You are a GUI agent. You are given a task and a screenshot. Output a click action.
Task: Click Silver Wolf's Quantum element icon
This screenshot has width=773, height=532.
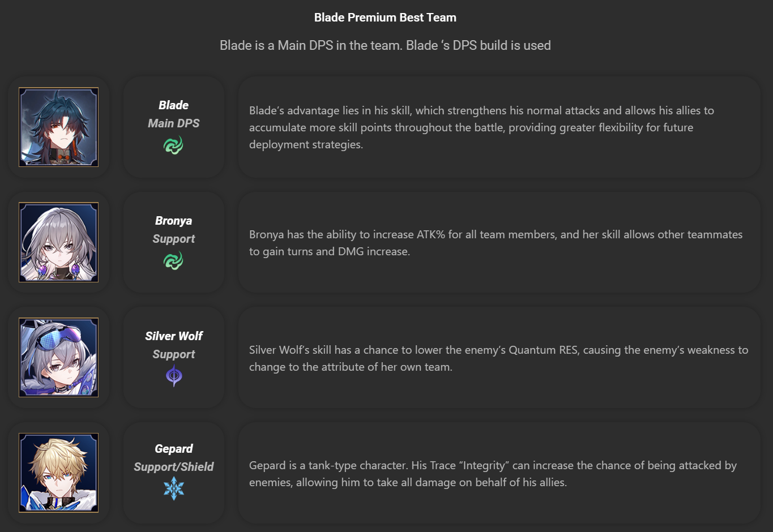coord(174,376)
